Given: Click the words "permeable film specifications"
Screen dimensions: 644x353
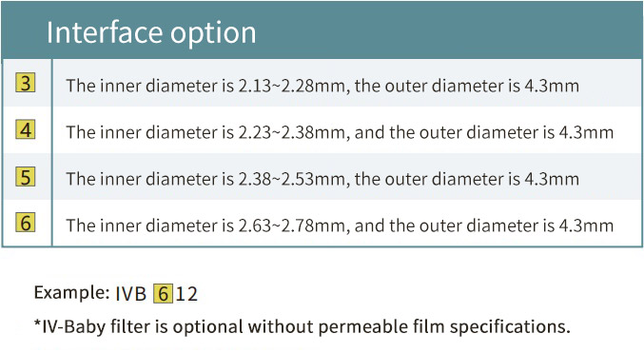Looking at the screenshot, I should 444,327.
